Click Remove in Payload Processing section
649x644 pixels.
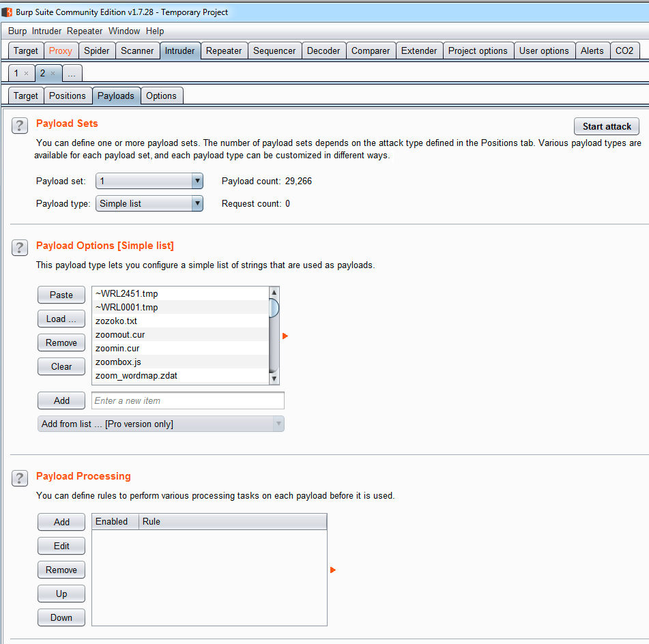61,570
